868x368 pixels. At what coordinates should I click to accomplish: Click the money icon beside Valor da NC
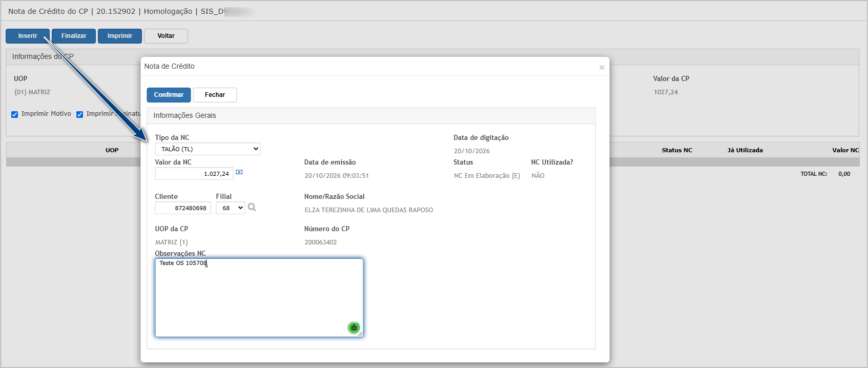[x=239, y=172]
